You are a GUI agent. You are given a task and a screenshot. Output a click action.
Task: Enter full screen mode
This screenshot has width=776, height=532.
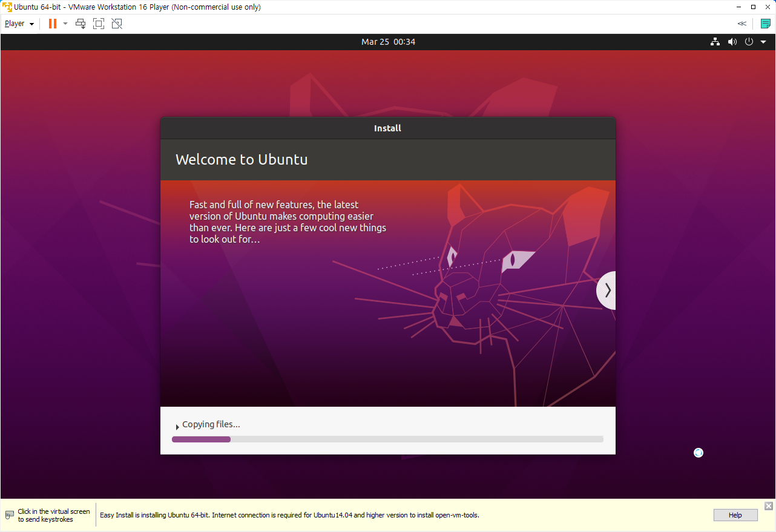pyautogui.click(x=99, y=24)
